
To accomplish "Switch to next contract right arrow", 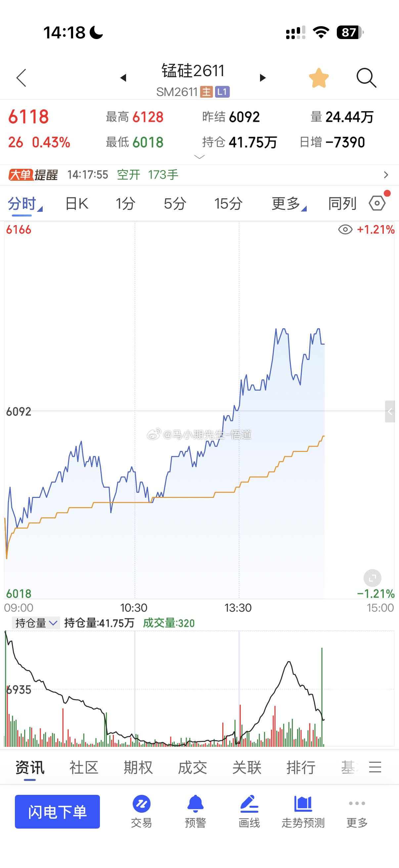I will click(263, 78).
